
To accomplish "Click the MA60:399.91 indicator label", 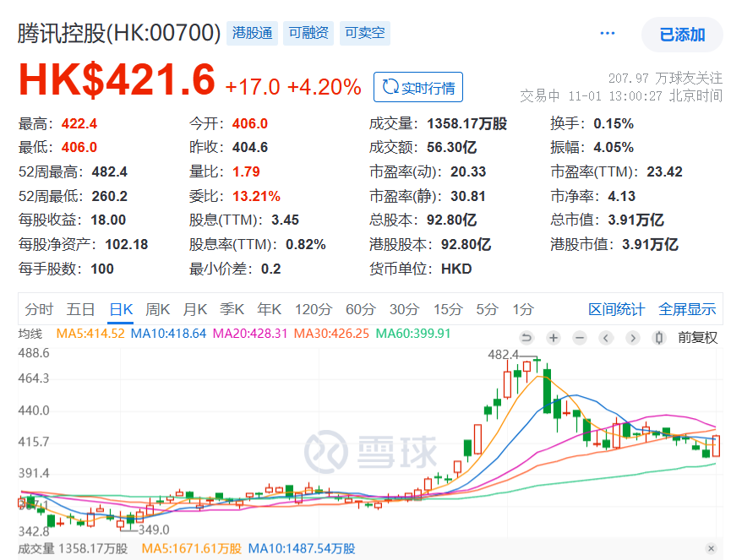I will pos(413,334).
